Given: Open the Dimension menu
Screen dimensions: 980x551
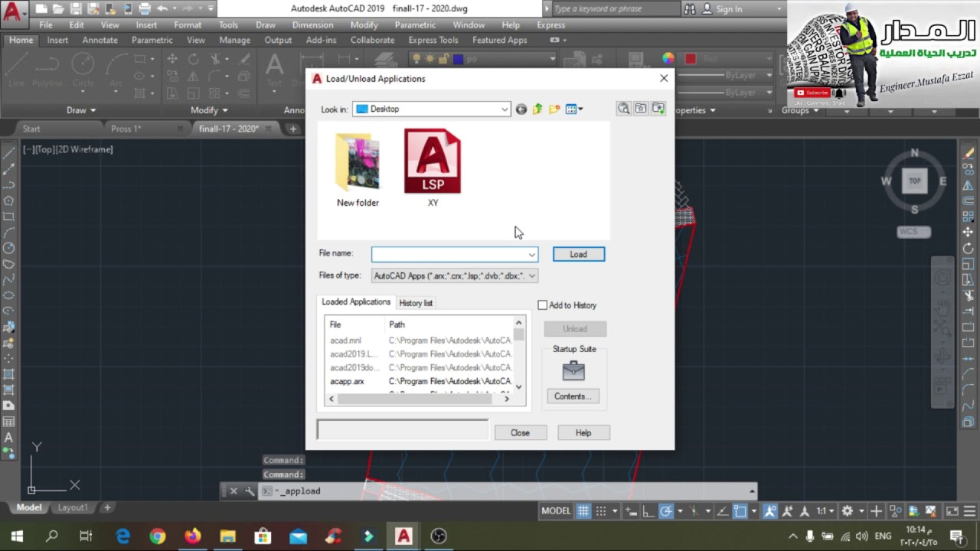Looking at the screenshot, I should click(312, 24).
